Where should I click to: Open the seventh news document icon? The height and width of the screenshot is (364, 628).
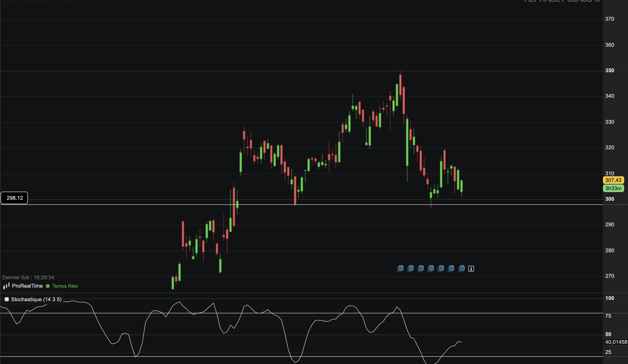[x=461, y=268]
